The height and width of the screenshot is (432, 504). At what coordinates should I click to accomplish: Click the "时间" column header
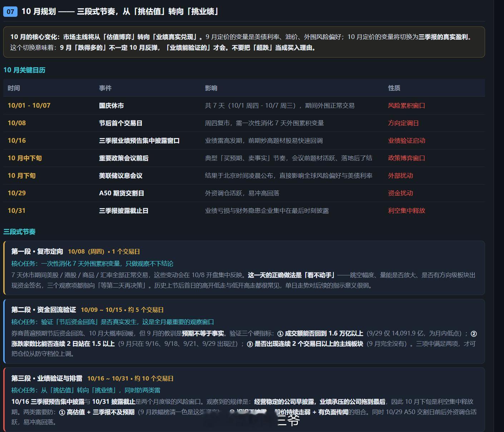(x=14, y=88)
